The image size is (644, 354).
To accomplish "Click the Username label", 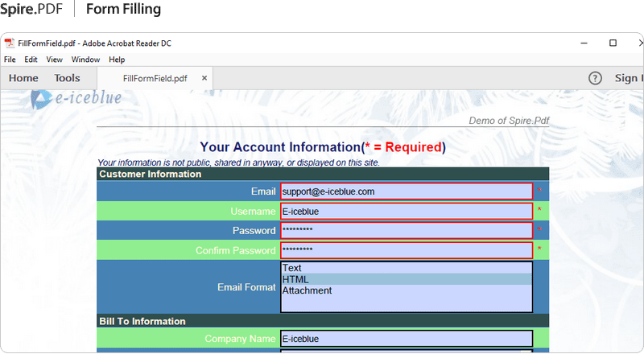I will [x=253, y=212].
